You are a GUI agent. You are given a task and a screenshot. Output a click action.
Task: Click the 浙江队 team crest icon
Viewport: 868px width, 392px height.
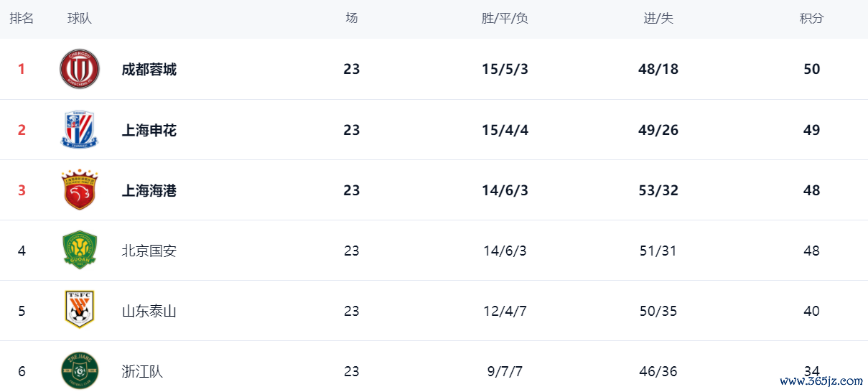click(x=79, y=371)
